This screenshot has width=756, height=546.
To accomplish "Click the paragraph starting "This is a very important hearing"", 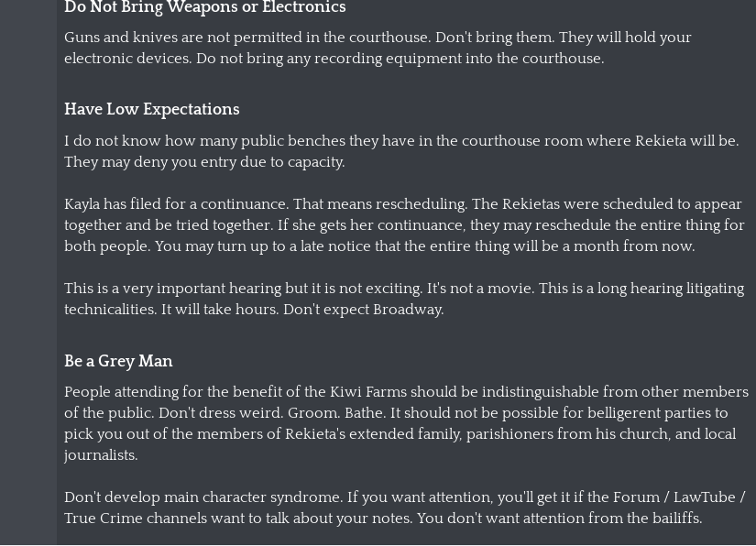I will point(403,299).
